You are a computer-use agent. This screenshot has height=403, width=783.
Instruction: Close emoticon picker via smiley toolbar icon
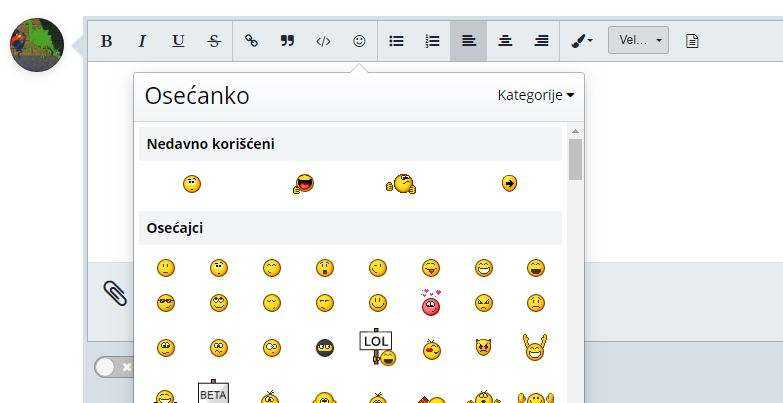coord(359,41)
